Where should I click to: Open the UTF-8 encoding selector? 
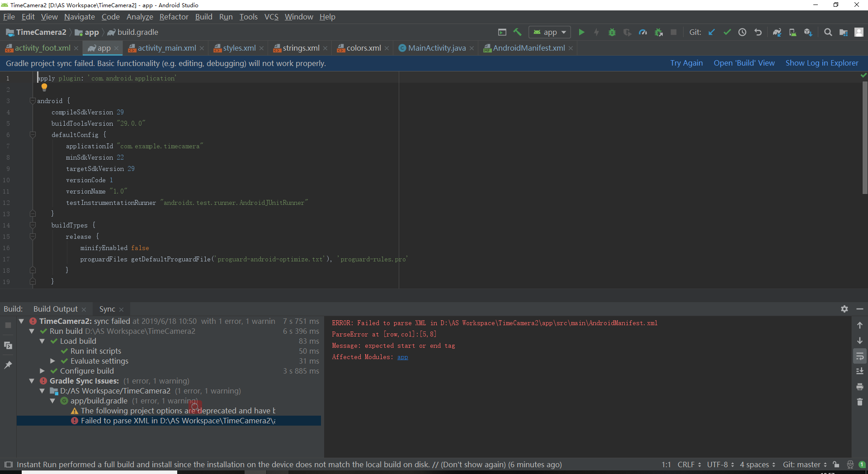pos(721,465)
